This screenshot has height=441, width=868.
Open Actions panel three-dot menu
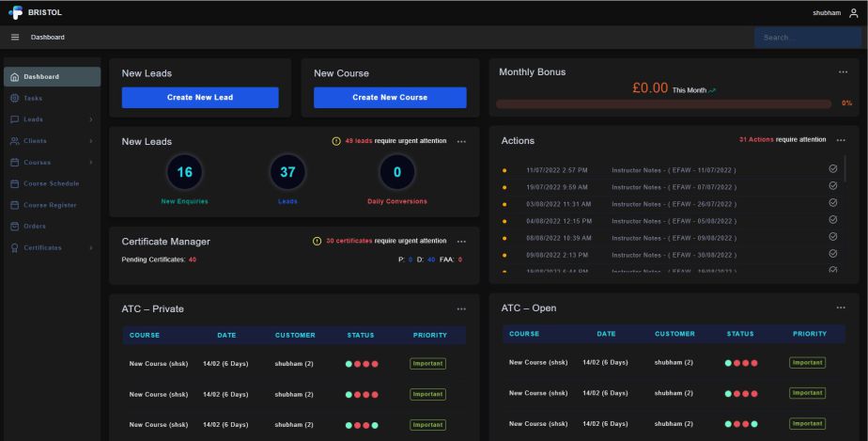coord(841,140)
